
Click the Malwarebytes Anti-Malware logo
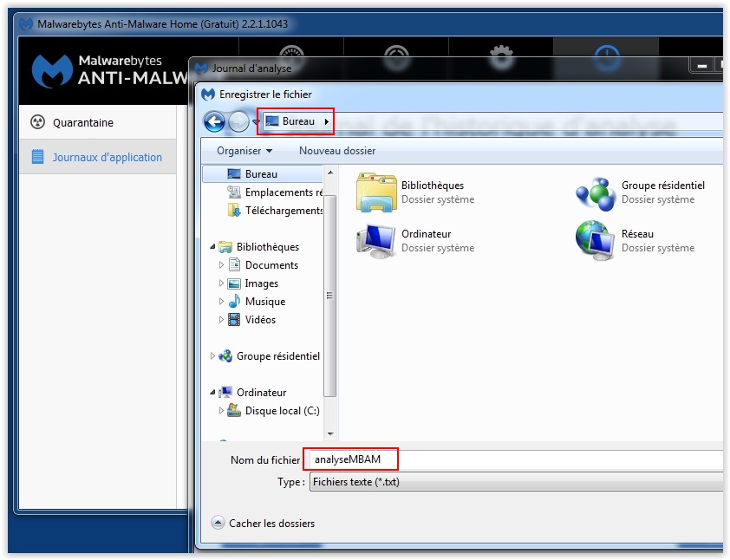coord(109,71)
